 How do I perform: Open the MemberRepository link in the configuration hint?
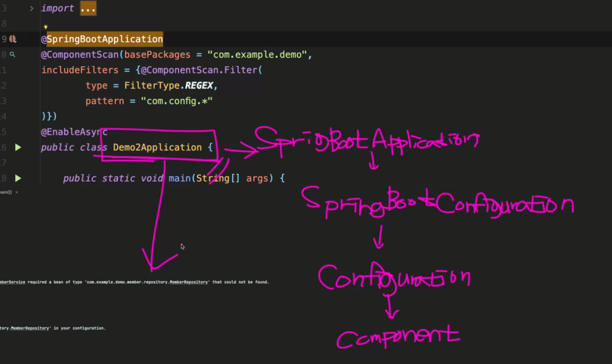click(x=30, y=328)
